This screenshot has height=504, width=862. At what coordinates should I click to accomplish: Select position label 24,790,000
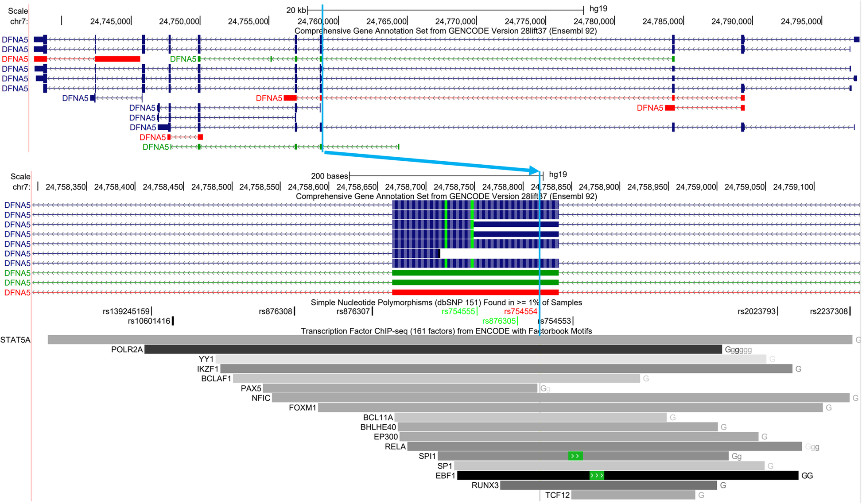click(732, 21)
